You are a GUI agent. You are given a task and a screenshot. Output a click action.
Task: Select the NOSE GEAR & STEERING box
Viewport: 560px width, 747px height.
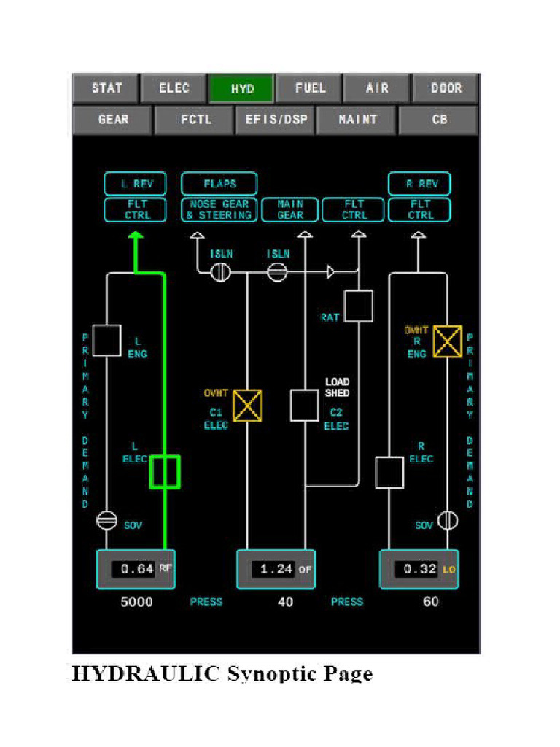click(x=219, y=210)
